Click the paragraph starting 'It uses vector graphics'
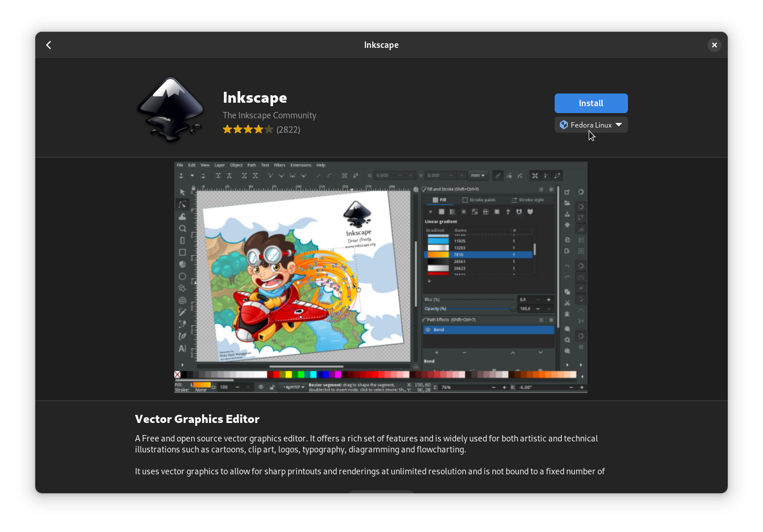The width and height of the screenshot is (763, 532). click(x=370, y=471)
